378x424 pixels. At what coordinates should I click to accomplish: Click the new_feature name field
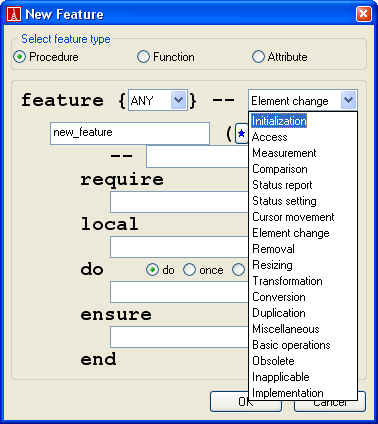point(130,133)
